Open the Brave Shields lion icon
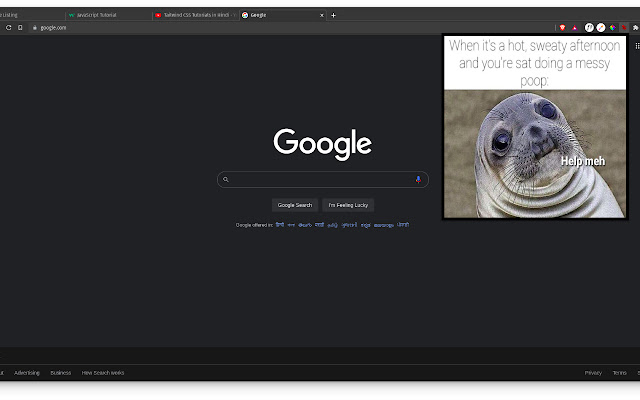This screenshot has height=400, width=640. (x=562, y=28)
